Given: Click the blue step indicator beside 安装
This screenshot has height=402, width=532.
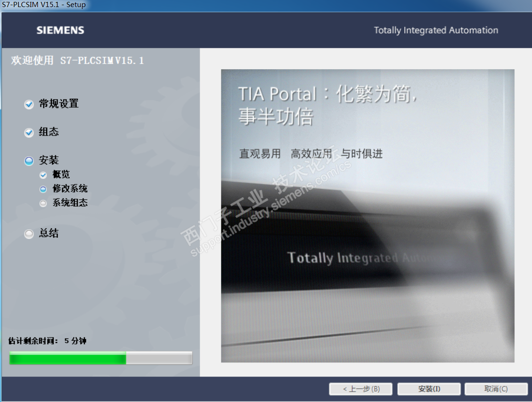Looking at the screenshot, I should [x=29, y=161].
